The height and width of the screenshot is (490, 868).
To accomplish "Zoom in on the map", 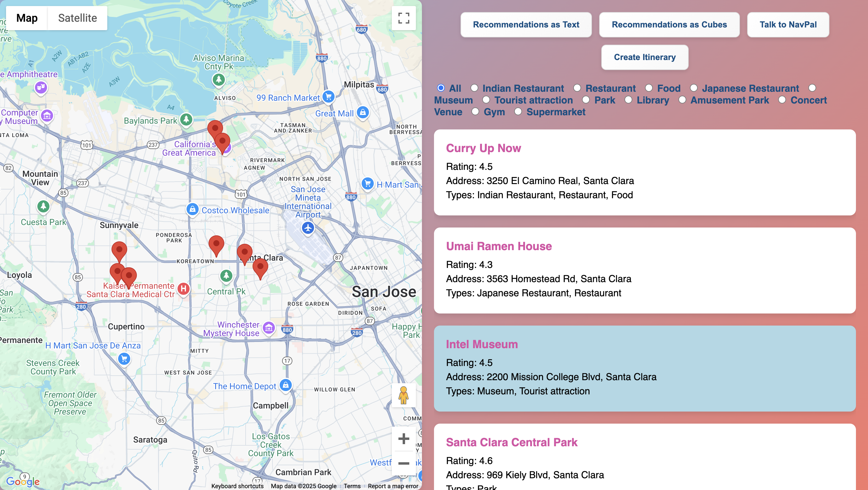I will click(x=403, y=439).
